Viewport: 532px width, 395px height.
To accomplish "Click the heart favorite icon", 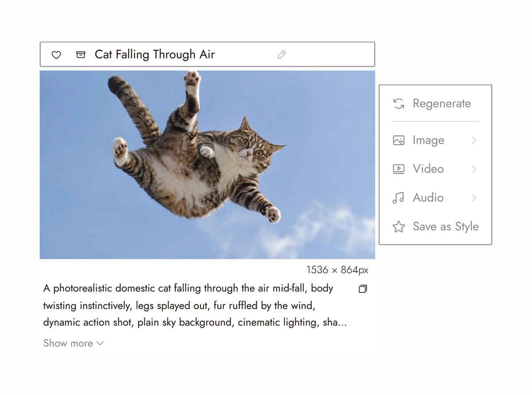I will point(56,55).
